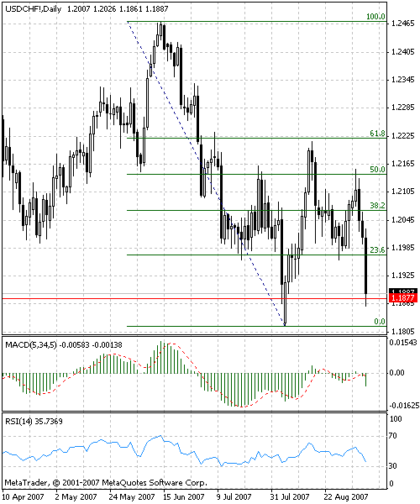
Task: Click the 15 Jun 2007 date marker
Action: [183, 497]
